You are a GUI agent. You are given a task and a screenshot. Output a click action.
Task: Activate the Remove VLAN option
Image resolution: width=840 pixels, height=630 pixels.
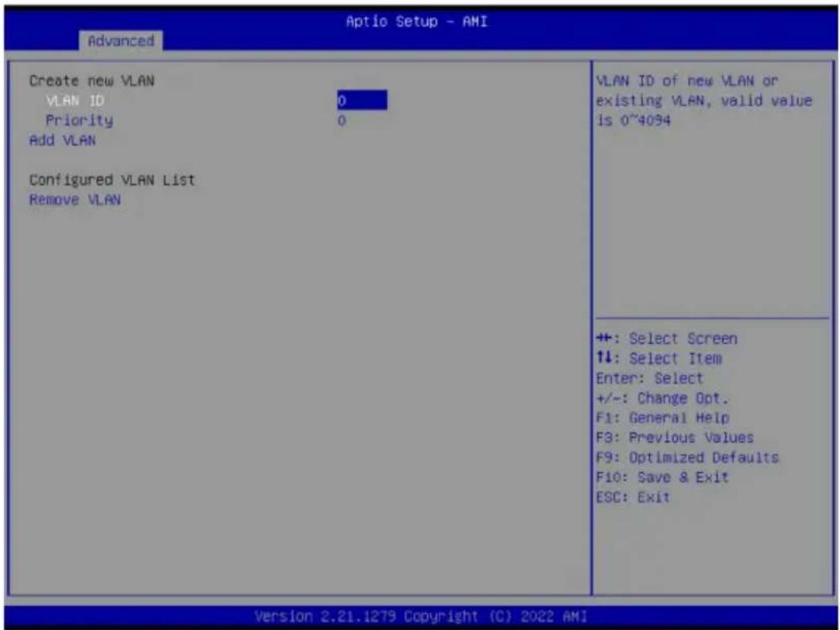[75, 199]
